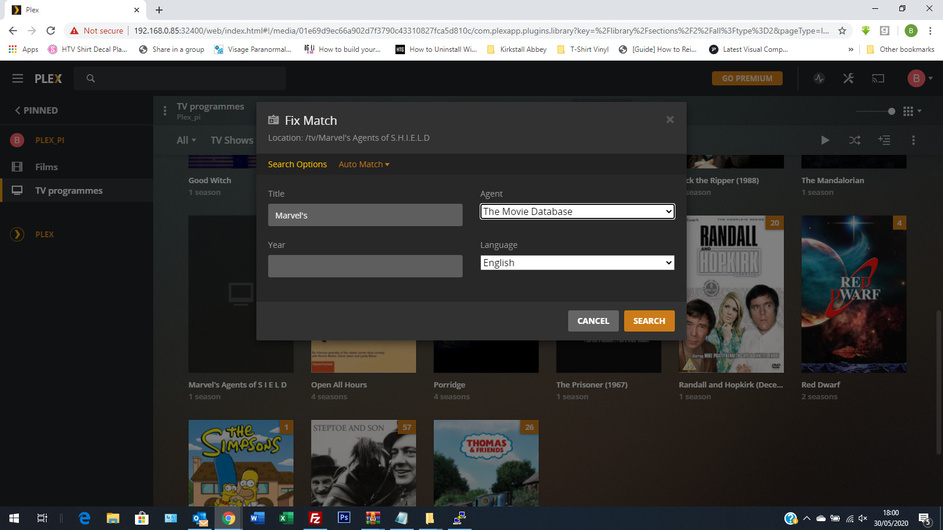Viewport: 943px width, 530px height.
Task: Open the Language dropdown
Action: click(577, 262)
